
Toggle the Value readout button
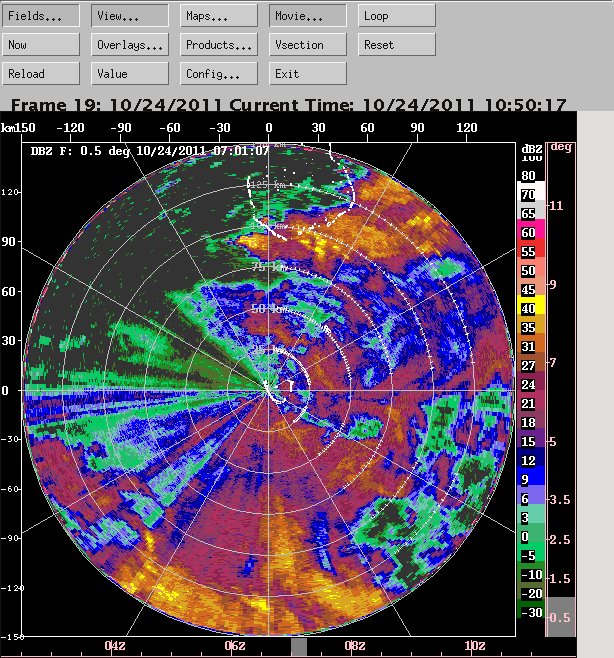coord(130,74)
